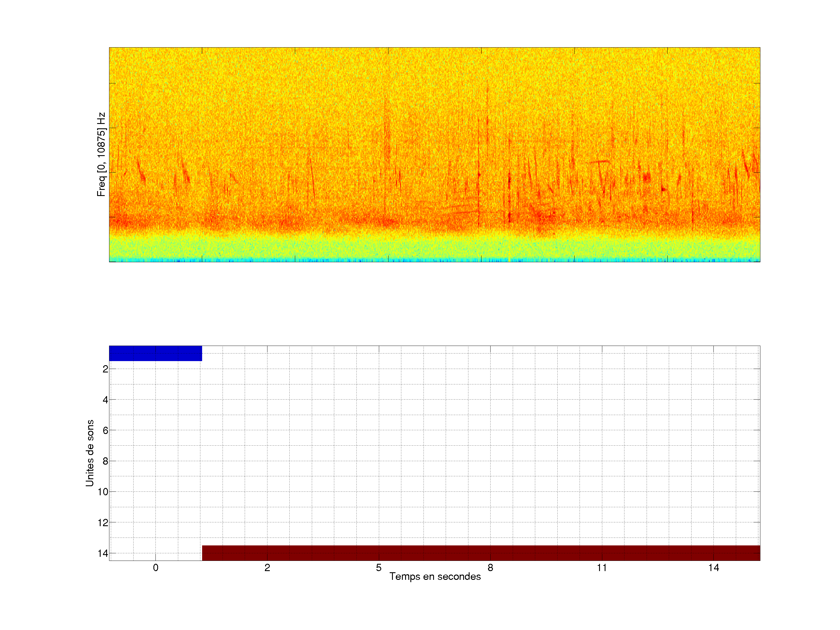Click y-axis tick label 4
This screenshot has width=840, height=630.
pyautogui.click(x=105, y=400)
